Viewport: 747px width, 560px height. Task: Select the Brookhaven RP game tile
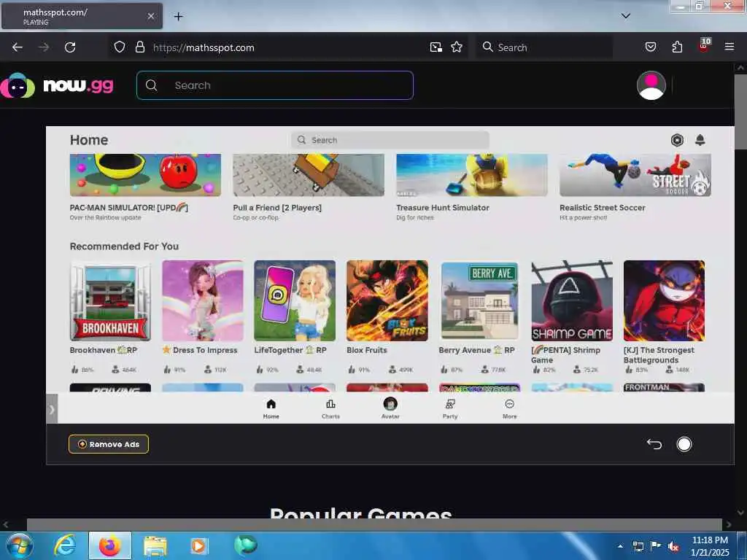click(x=111, y=300)
